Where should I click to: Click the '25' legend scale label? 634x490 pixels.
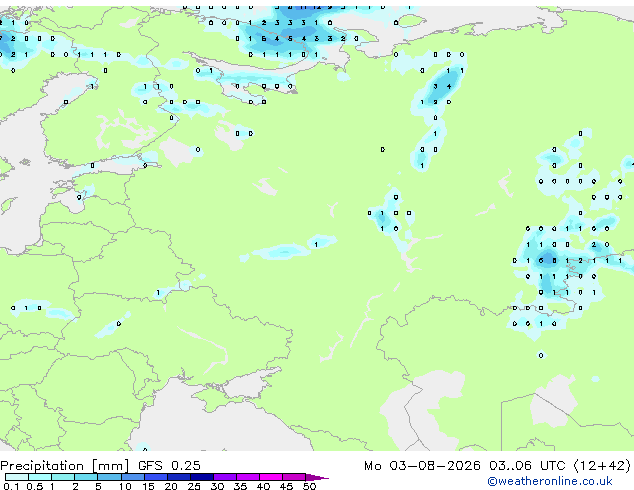point(194,486)
